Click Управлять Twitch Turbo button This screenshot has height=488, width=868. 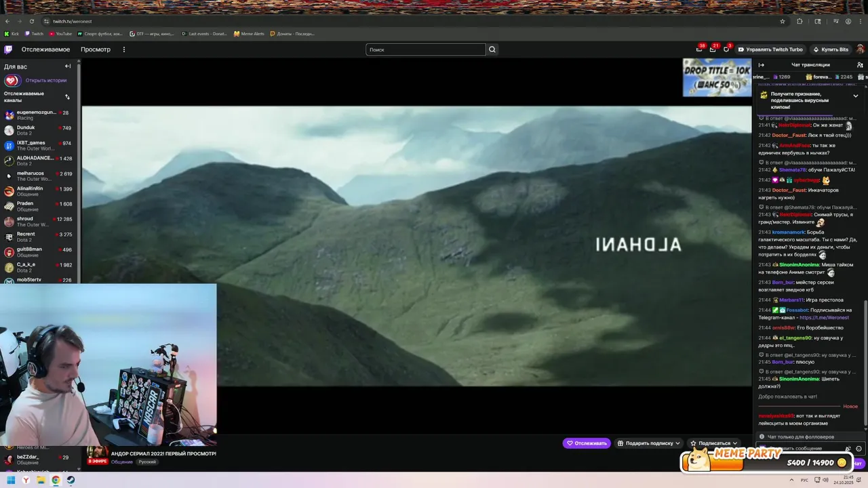coord(770,49)
